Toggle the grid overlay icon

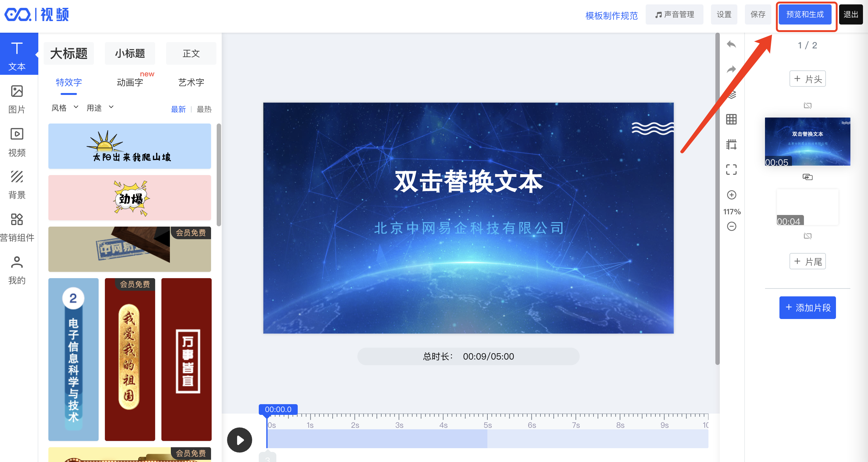[731, 119]
